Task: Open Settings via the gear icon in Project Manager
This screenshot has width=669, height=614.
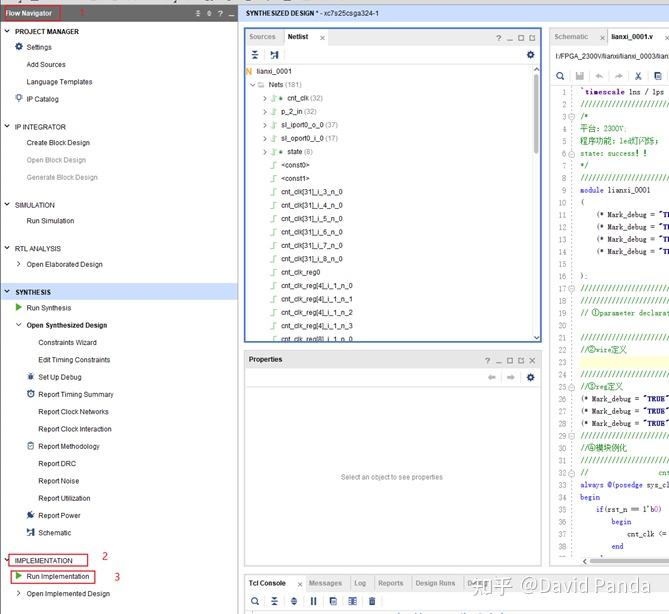Action: (x=19, y=47)
